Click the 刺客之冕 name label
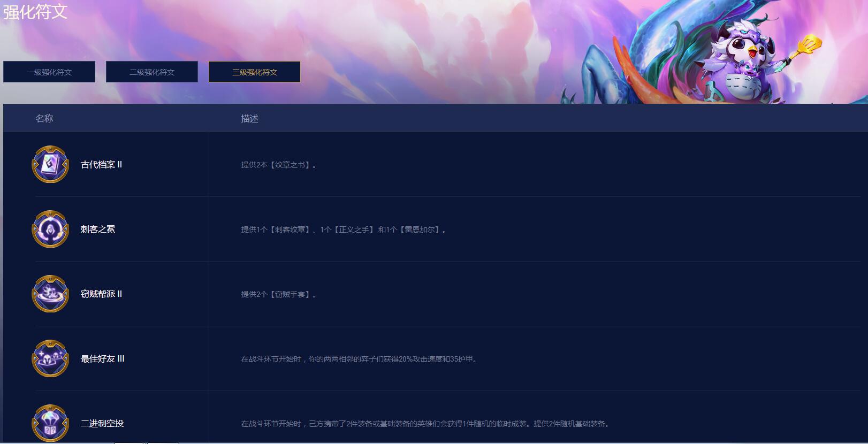Image resolution: width=868 pixels, height=444 pixels. tap(98, 229)
